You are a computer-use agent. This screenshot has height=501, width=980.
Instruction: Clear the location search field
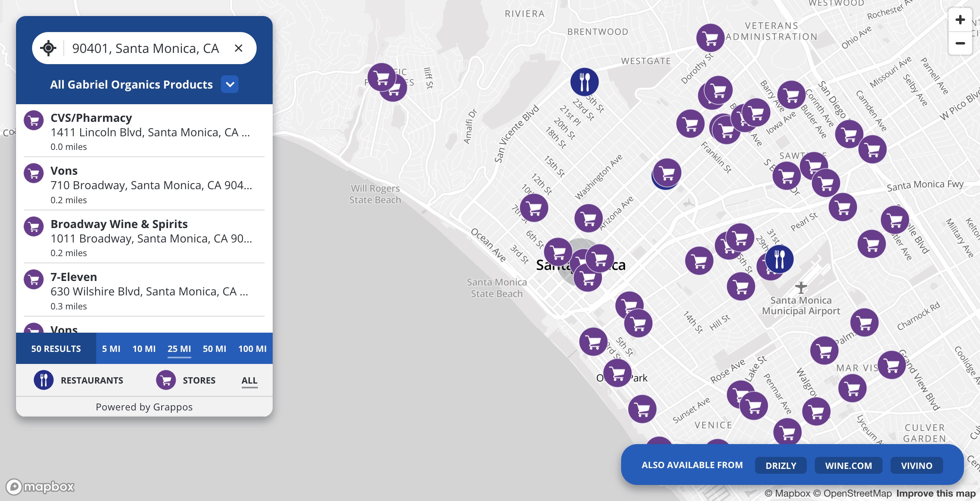[x=239, y=48]
